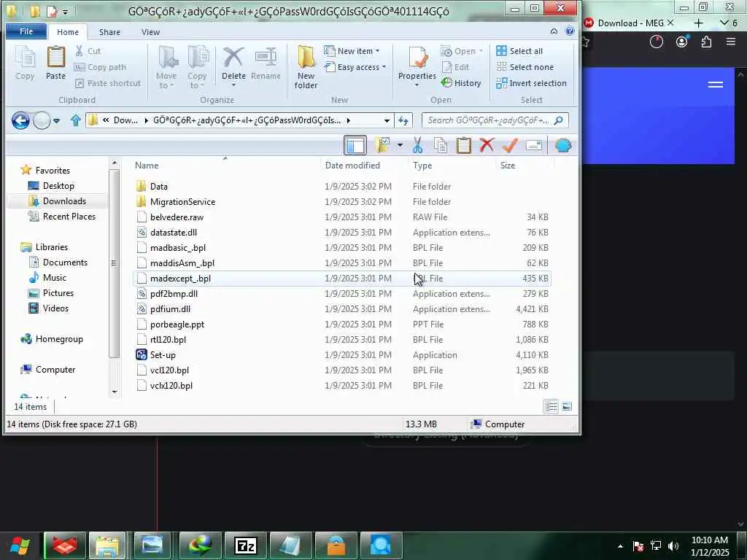Open the Properties dropdown arrow
747x560 pixels.
tap(417, 86)
